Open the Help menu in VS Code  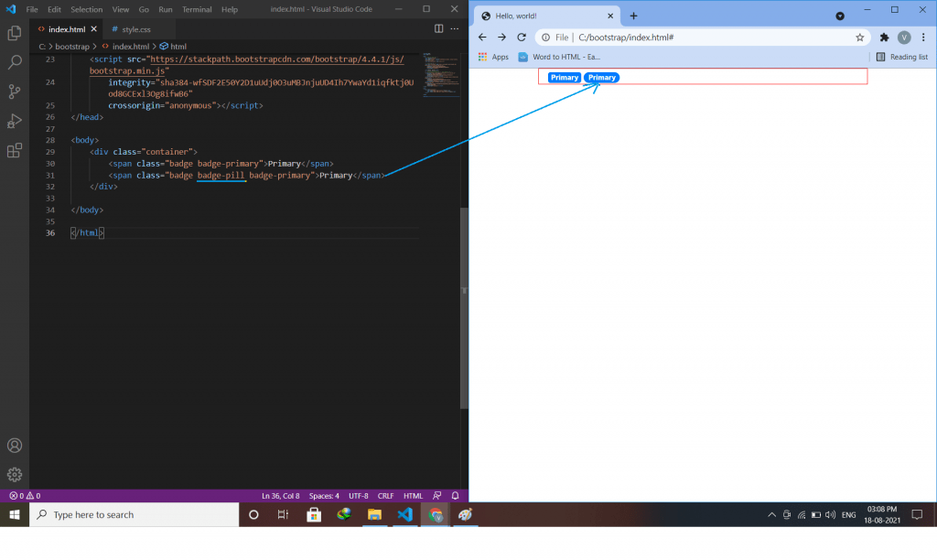[x=230, y=9]
